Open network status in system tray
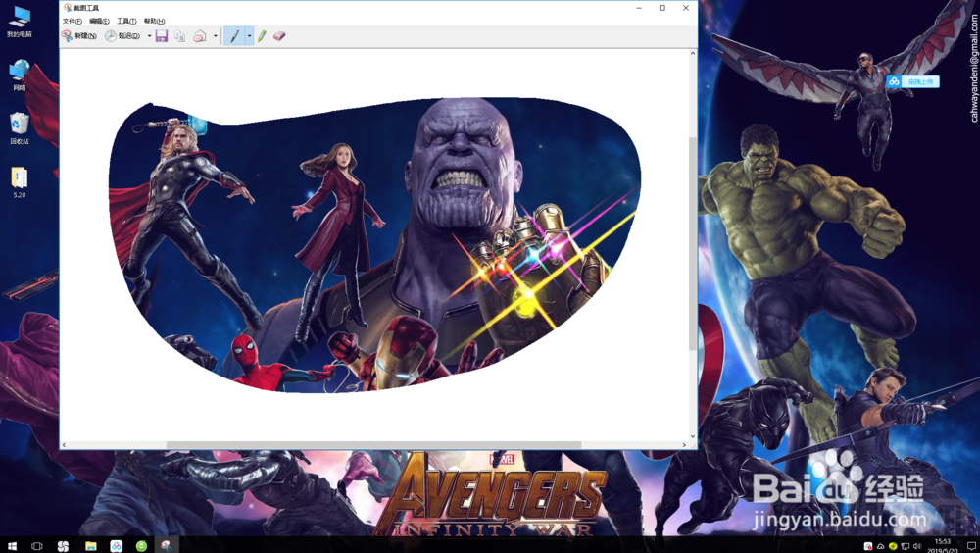 click(905, 546)
